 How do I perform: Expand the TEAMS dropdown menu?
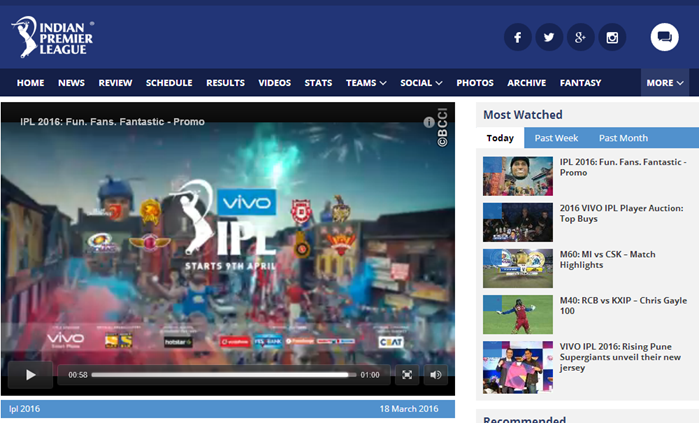pyautogui.click(x=366, y=83)
